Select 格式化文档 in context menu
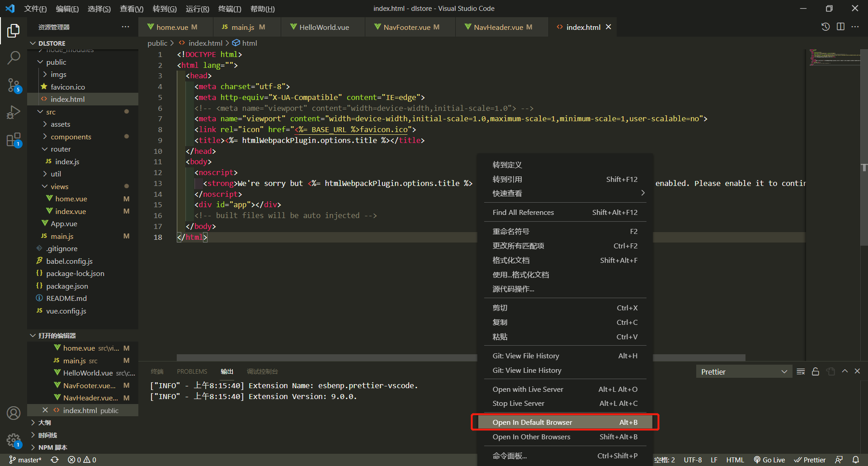The image size is (868, 466). point(565,260)
